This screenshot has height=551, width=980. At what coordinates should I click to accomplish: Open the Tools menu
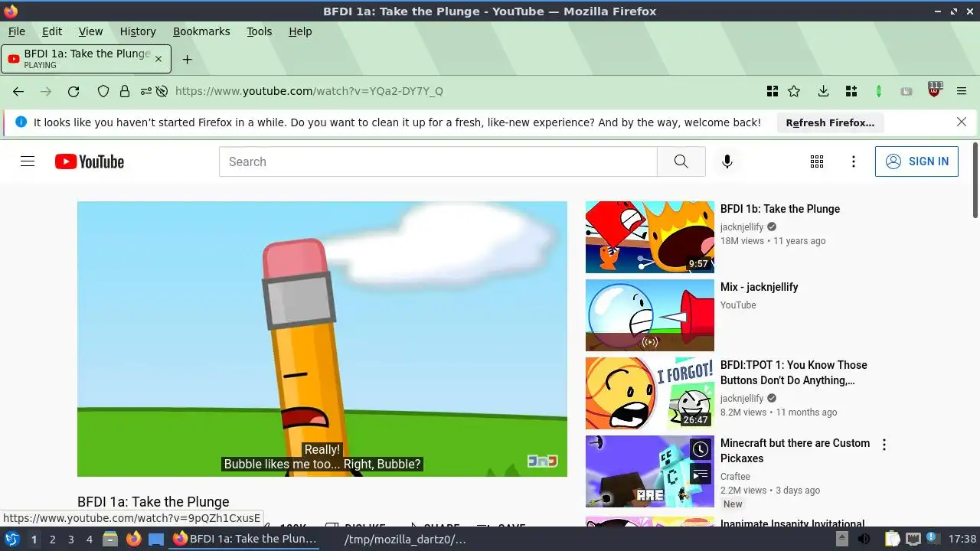(260, 31)
